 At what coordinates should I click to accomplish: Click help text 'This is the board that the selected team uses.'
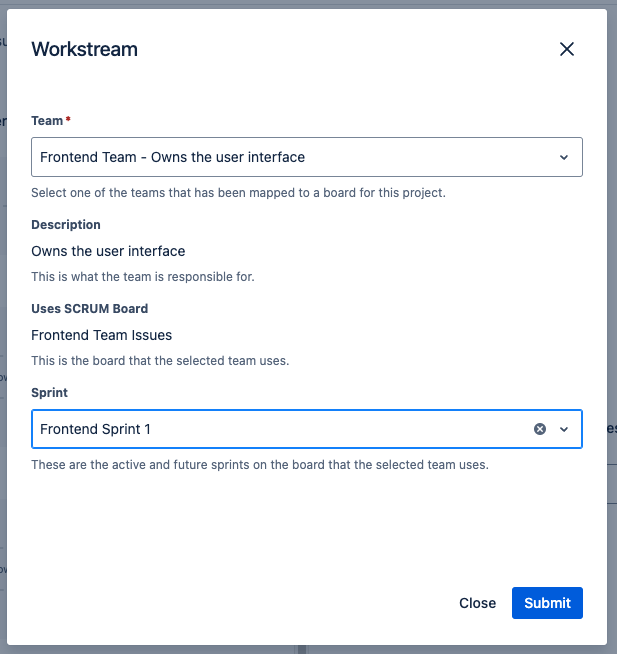[160, 360]
